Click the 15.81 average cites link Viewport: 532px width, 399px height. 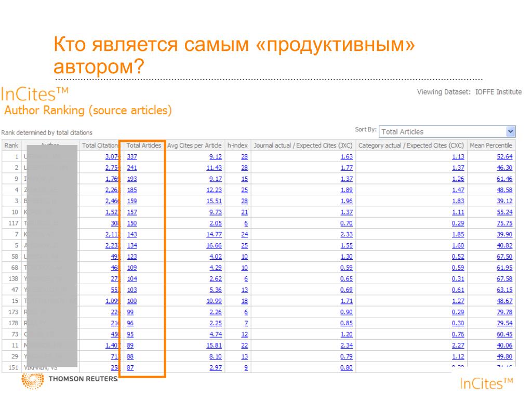click(214, 345)
